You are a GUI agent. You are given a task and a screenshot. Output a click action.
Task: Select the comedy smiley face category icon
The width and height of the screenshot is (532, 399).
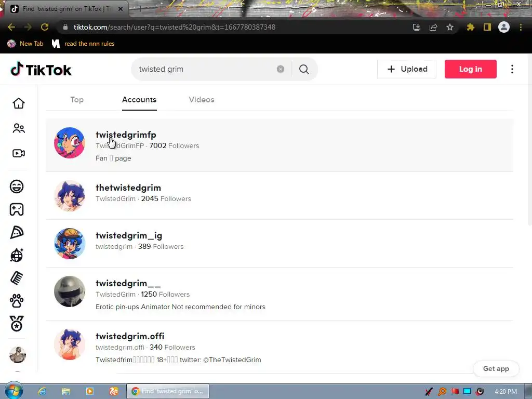coord(17,187)
